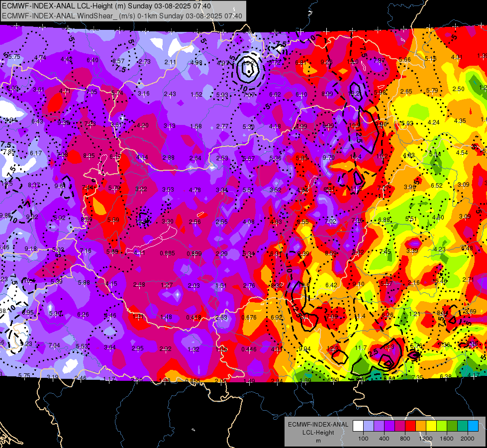Click the grid value 1.52

coord(196,95)
